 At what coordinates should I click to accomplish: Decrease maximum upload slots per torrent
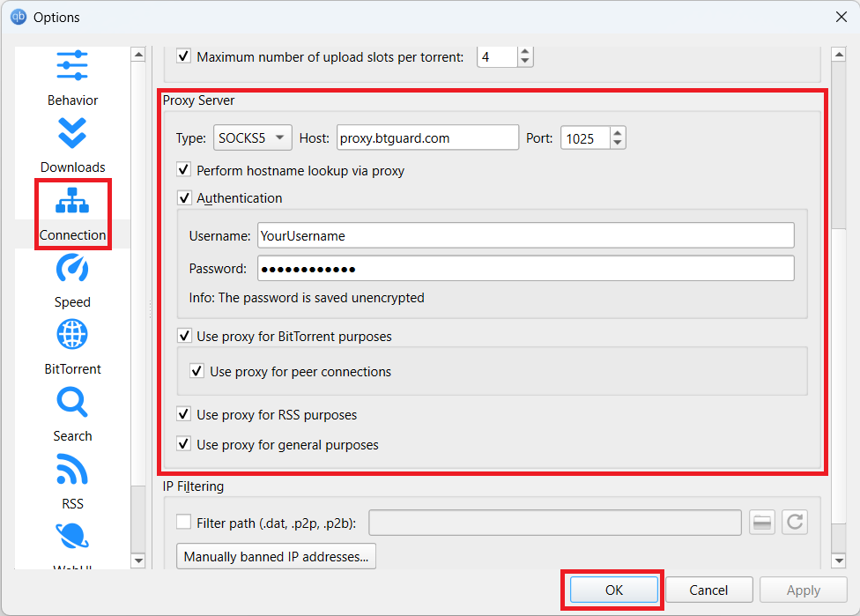pyautogui.click(x=525, y=63)
